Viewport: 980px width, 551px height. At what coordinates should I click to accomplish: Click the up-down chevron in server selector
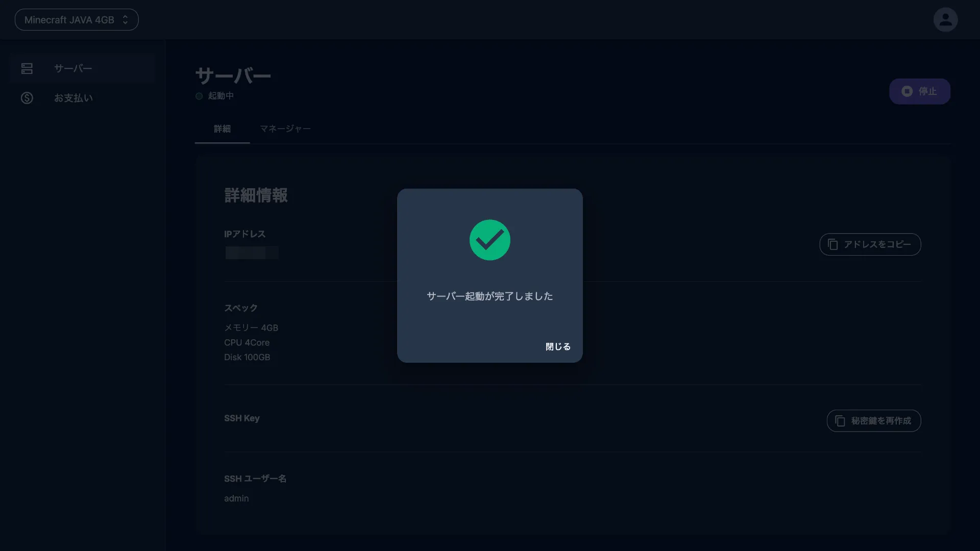click(125, 20)
